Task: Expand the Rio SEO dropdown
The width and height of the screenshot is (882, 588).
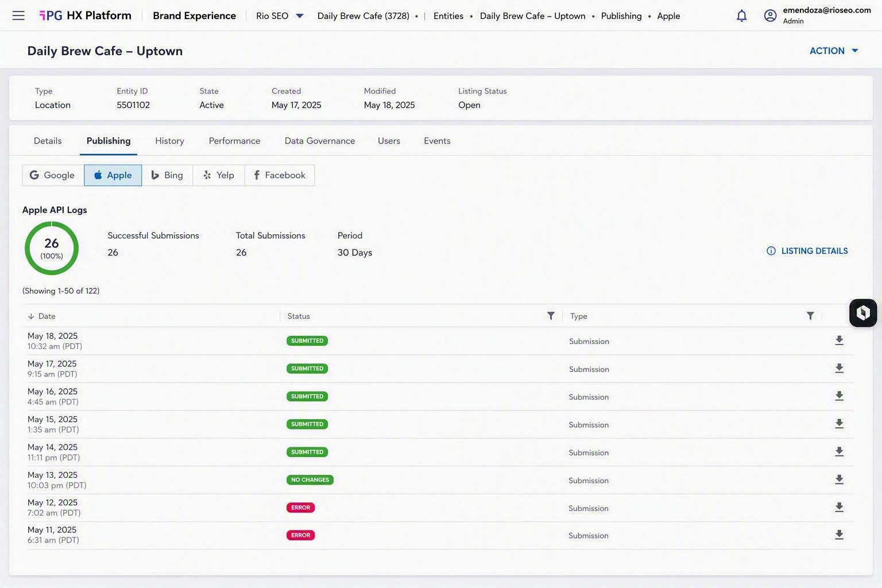Action: coord(280,16)
